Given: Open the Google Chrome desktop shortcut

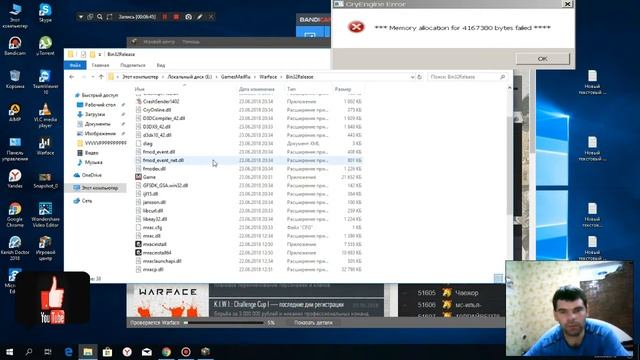Looking at the screenshot, I should pos(15,214).
